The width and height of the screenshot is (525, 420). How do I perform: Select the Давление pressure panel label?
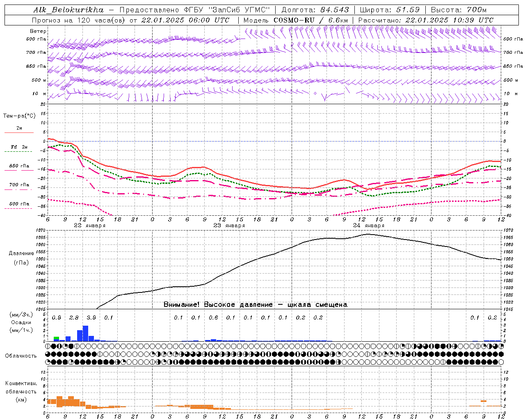coord(21,253)
